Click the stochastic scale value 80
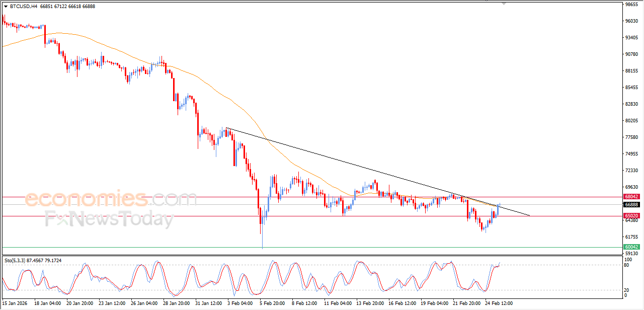Image resolution: width=644 pixels, height=310 pixels. pyautogui.click(x=627, y=265)
